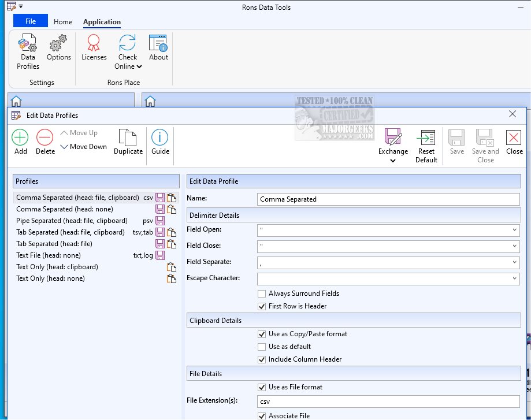The width and height of the screenshot is (531, 420).
Task: Add a new profile with green plus
Action: [20, 137]
